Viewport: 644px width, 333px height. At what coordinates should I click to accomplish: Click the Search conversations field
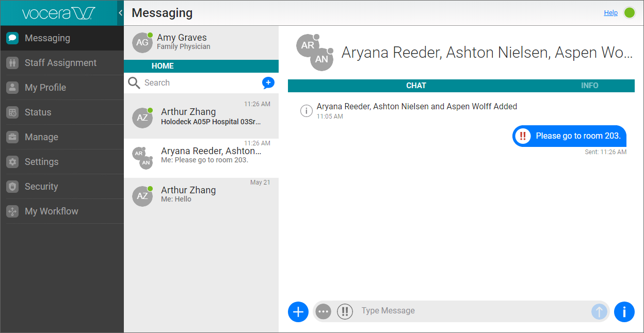point(199,82)
